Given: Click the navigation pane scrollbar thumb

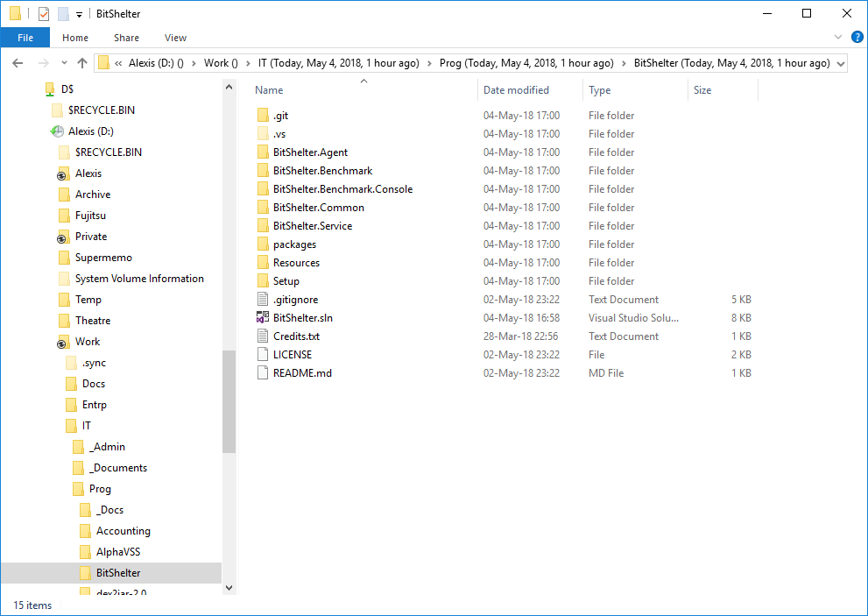Looking at the screenshot, I should pyautogui.click(x=229, y=401).
